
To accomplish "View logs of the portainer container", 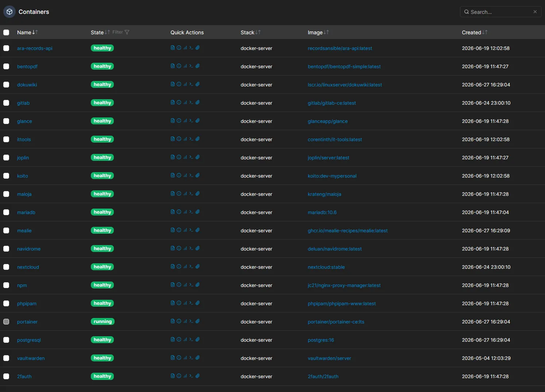I will [173, 321].
